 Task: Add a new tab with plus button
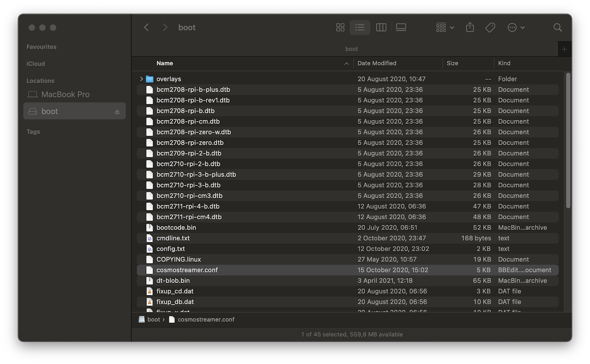click(564, 49)
